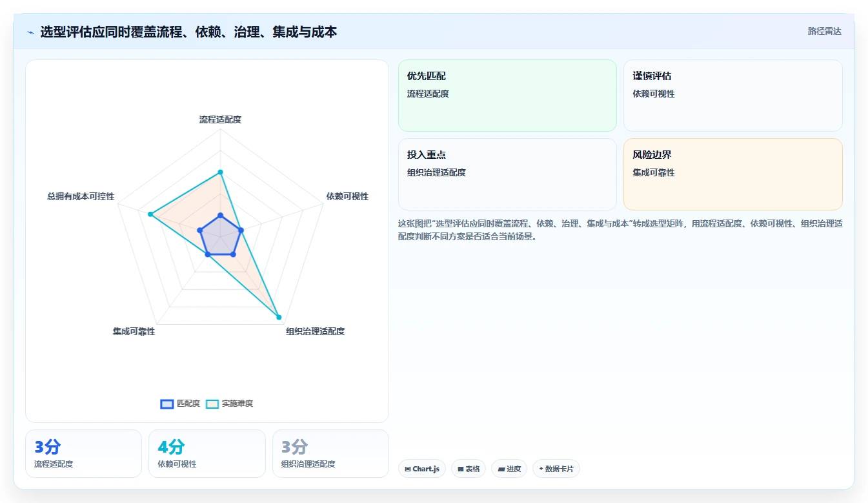Image resolution: width=868 pixels, height=503 pixels.
Task: Click the 表格 tag
Action: click(x=469, y=469)
